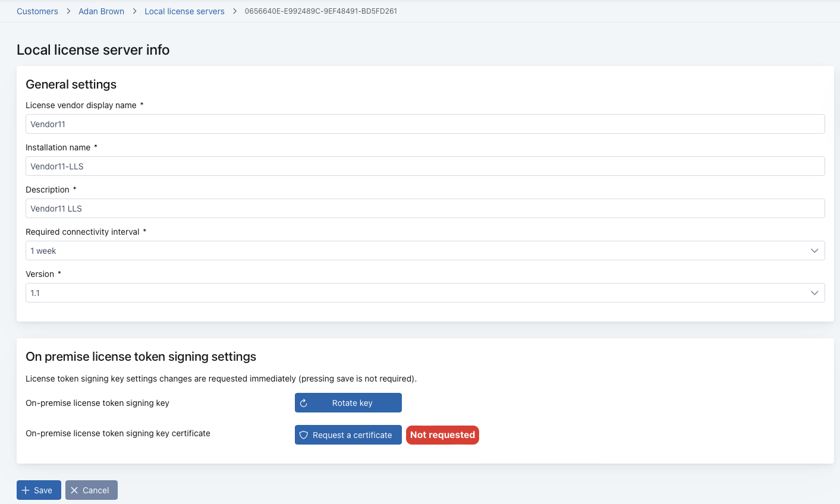The image size is (840, 504).
Task: Click On-premise license token signing key label
Action: (x=97, y=403)
